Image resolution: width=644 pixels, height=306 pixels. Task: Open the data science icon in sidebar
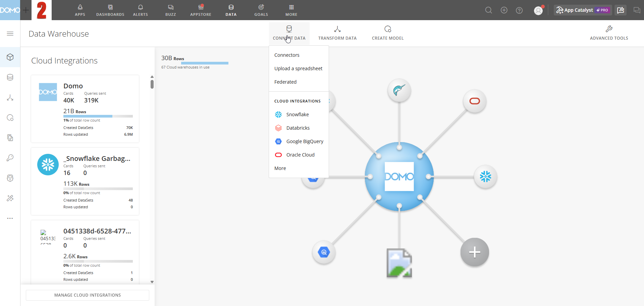pyautogui.click(x=10, y=118)
